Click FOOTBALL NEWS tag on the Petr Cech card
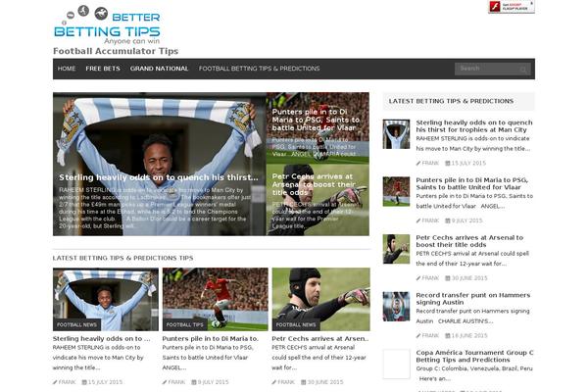The image size is (588, 392). tap(296, 324)
